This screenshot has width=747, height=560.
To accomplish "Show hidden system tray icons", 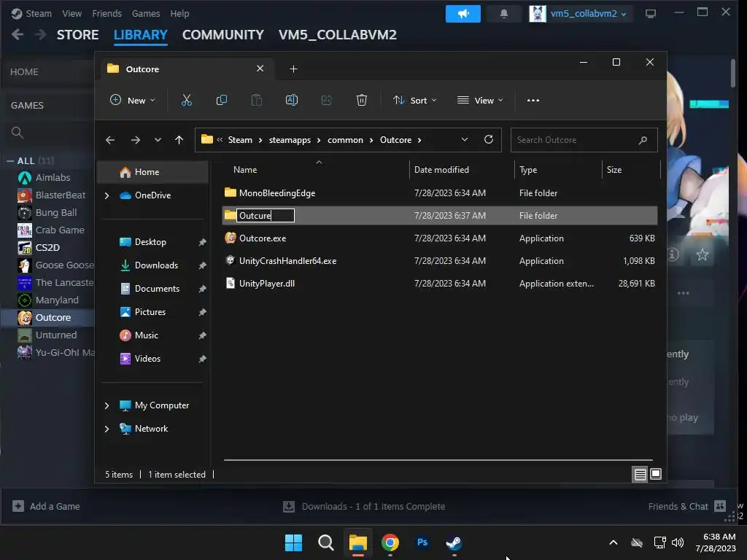I will point(614,542).
